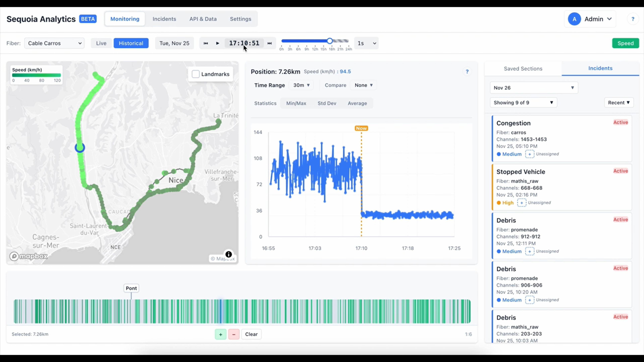Click the help icon in top-right header
This screenshot has width=644, height=362.
pyautogui.click(x=633, y=19)
